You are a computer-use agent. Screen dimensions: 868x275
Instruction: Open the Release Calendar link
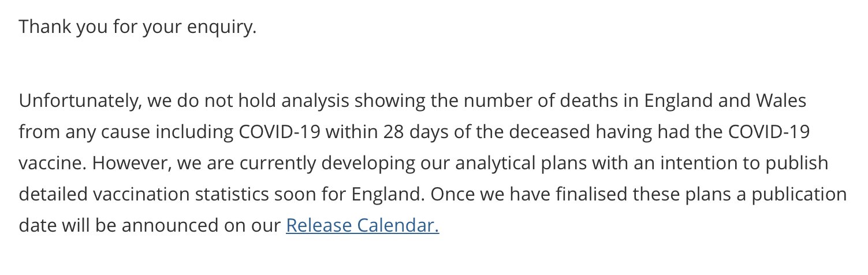pos(362,225)
